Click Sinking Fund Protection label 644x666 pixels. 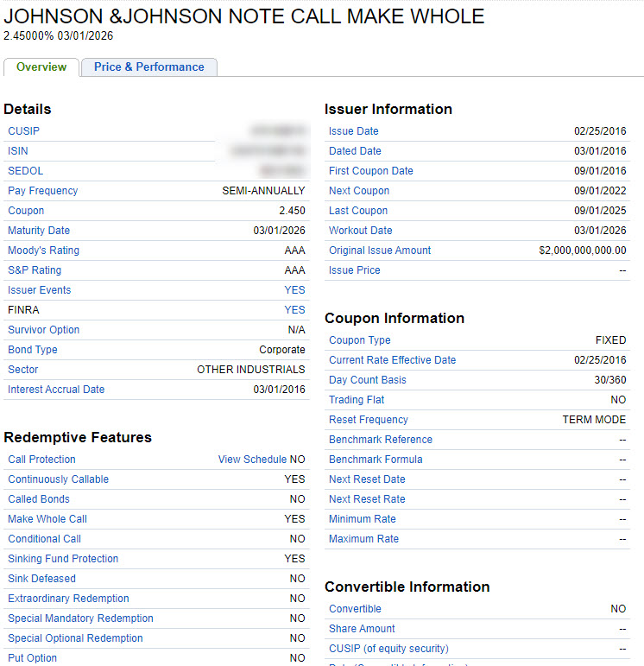click(63, 559)
